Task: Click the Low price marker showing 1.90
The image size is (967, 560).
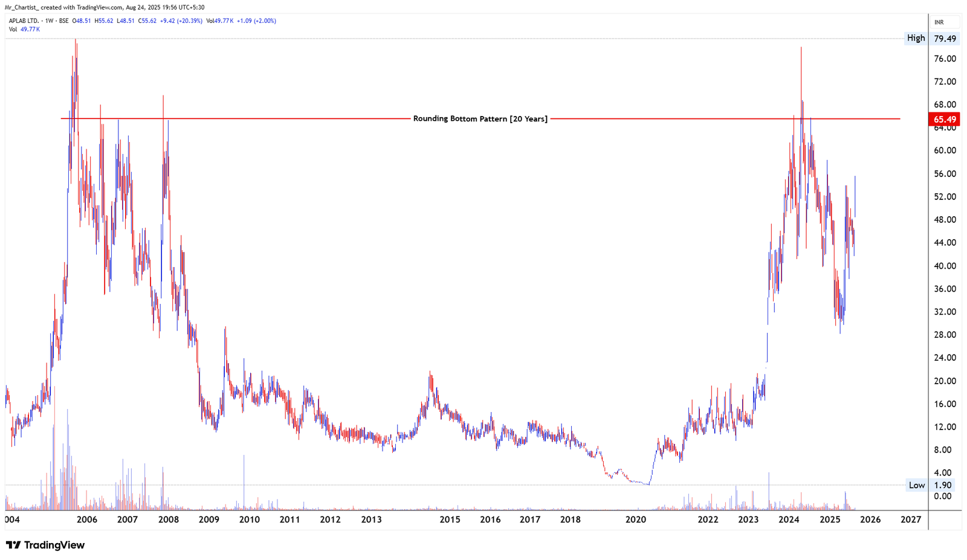Action: click(x=943, y=484)
